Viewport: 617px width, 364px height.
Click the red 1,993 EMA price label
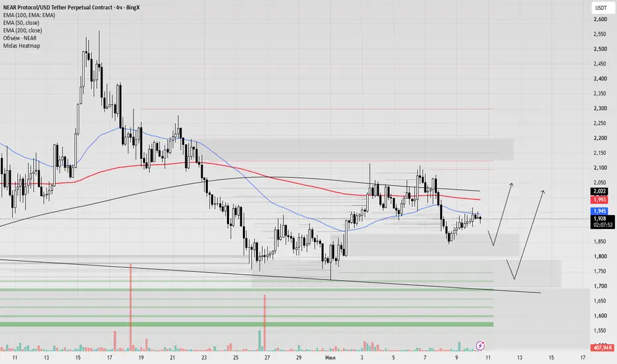click(x=600, y=200)
